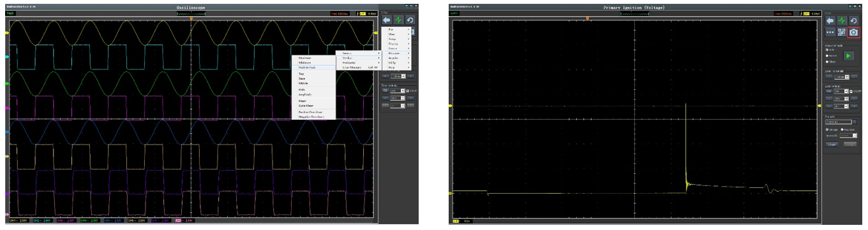
Task: Click the green waveform icon in Oscilloscope window
Action: point(399,20)
